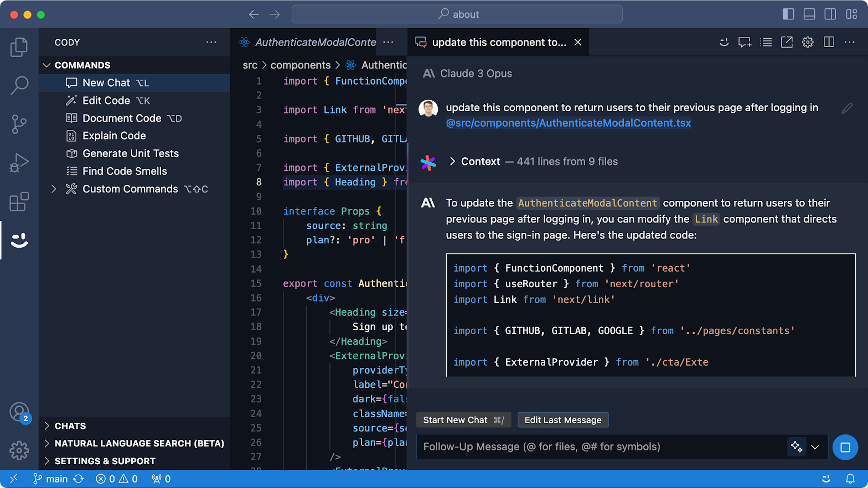Toggle the primary side bar layout button

point(788,14)
